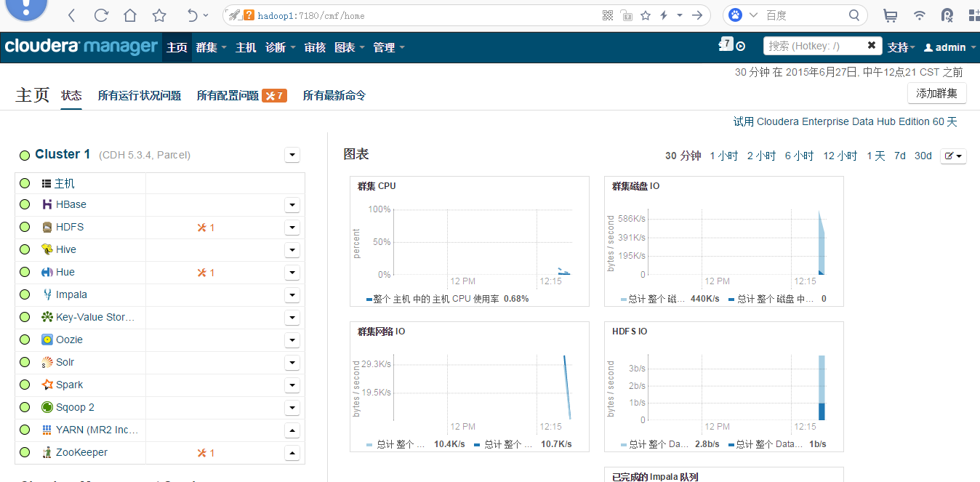Switch to 所有运行状况问题 tab

(140, 95)
